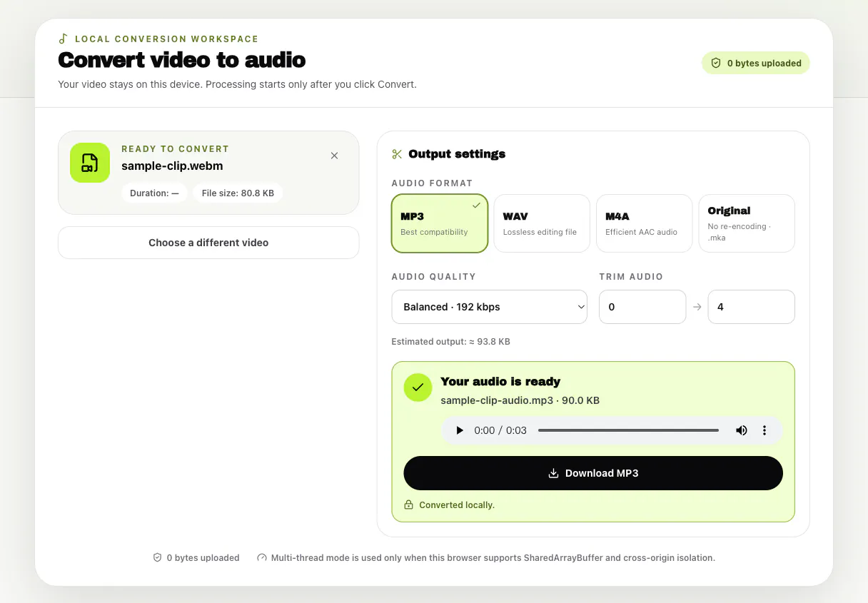The image size is (868, 603).
Task: Click the Convert video to audio heading
Action: [182, 60]
